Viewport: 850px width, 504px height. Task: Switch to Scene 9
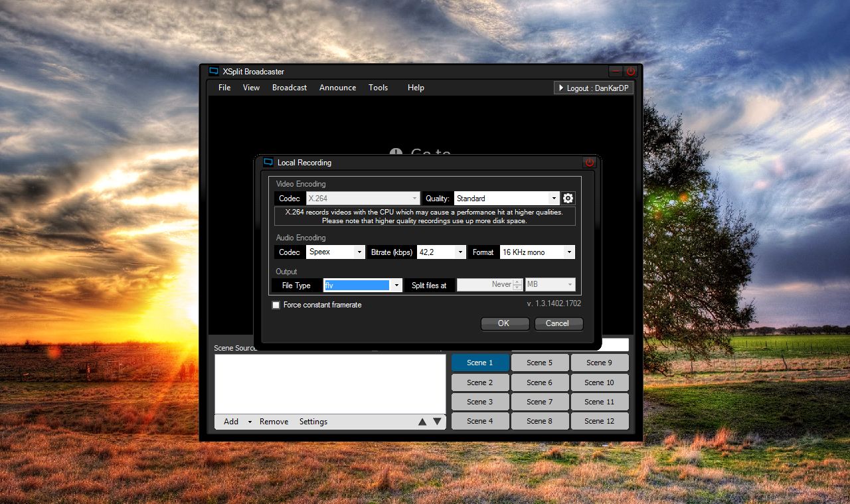(x=600, y=363)
